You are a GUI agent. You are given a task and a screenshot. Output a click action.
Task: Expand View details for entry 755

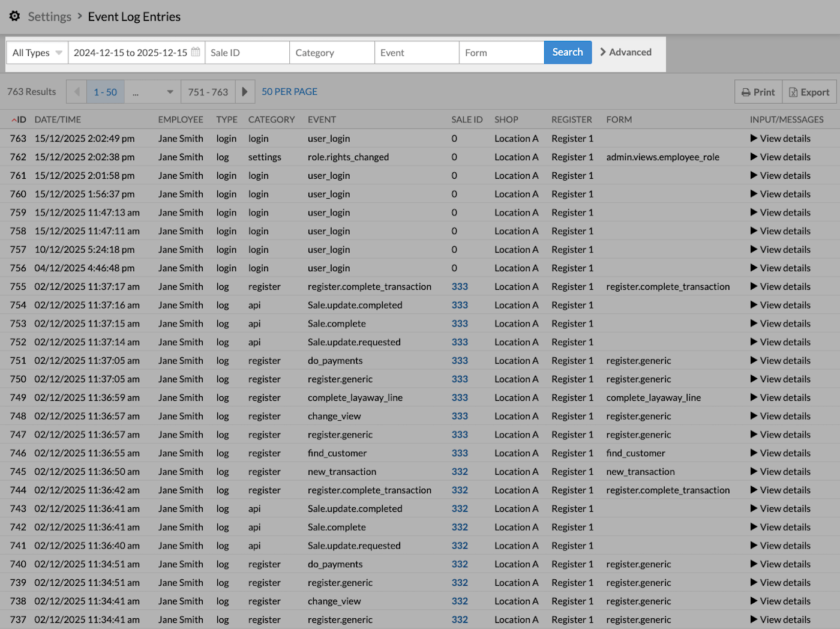(x=754, y=286)
